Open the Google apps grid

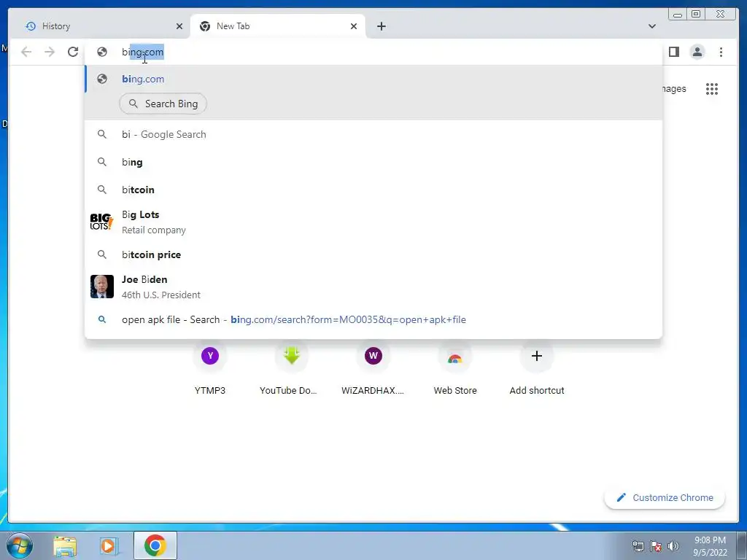[x=712, y=89]
